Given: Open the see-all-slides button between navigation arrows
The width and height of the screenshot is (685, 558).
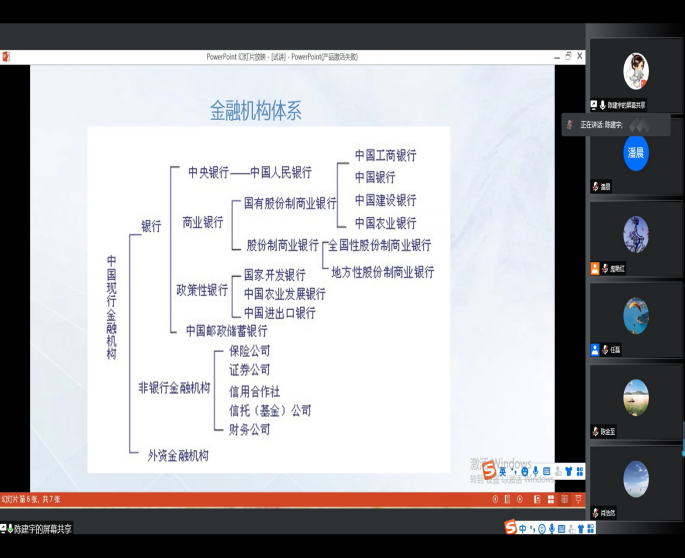Looking at the screenshot, I should coord(507,499).
